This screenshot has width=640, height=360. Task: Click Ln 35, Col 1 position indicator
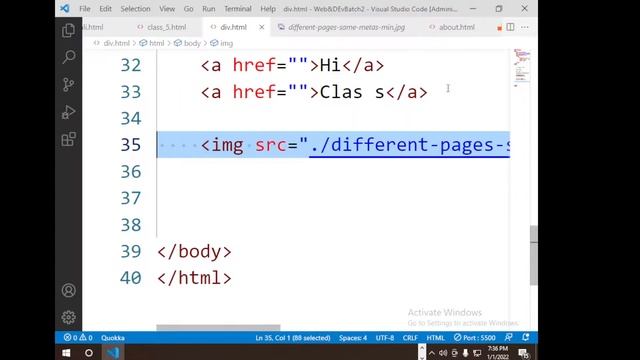tap(293, 338)
